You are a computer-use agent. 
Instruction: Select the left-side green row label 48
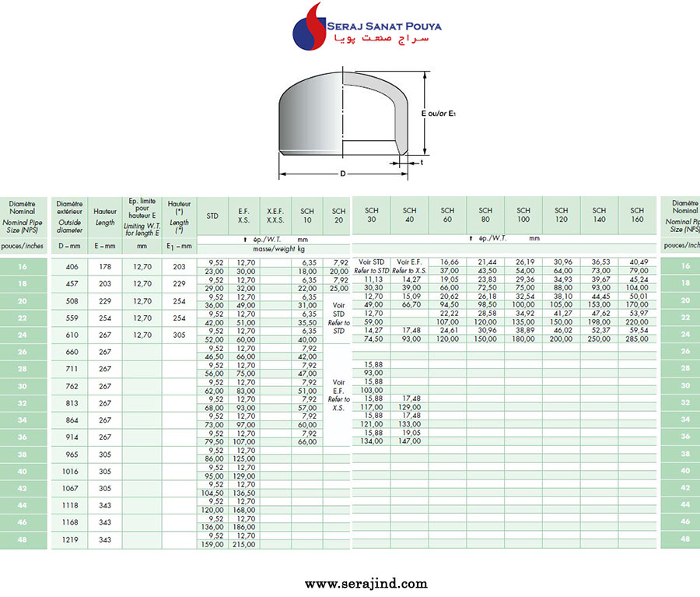pos(23,539)
